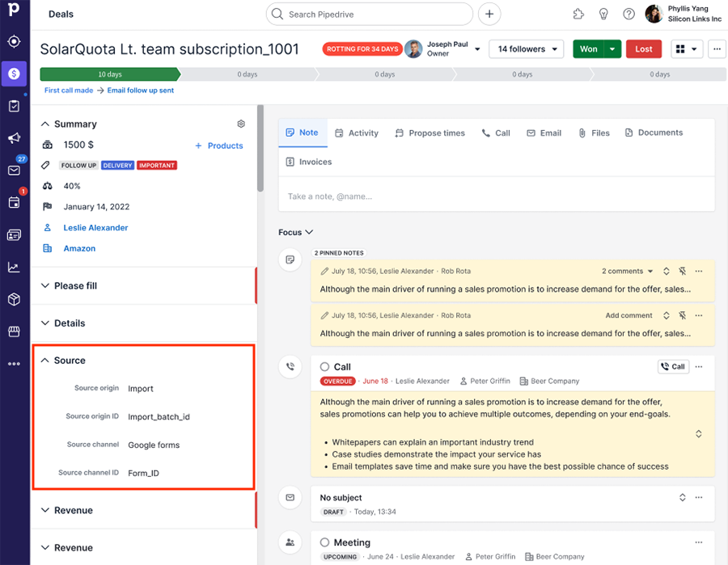The width and height of the screenshot is (728, 565).
Task: Open the suggestions lightbulb in top bar
Action: pos(603,14)
